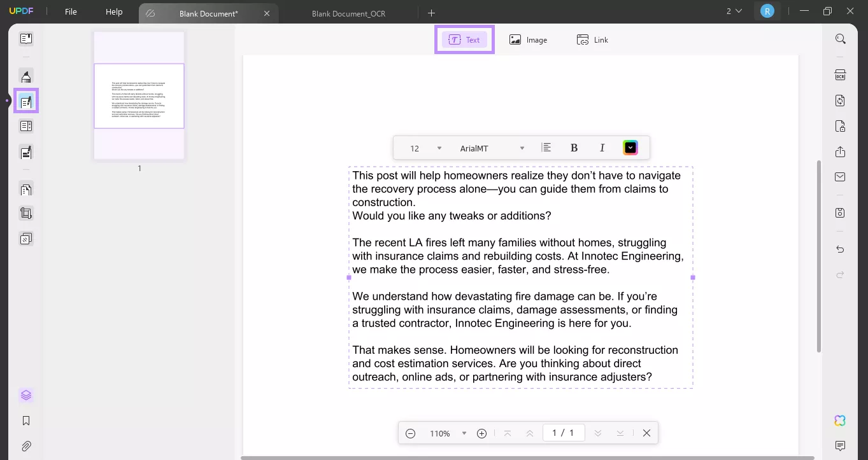Click the vertical document scrollbar
The width and height of the screenshot is (868, 460).
point(818,255)
